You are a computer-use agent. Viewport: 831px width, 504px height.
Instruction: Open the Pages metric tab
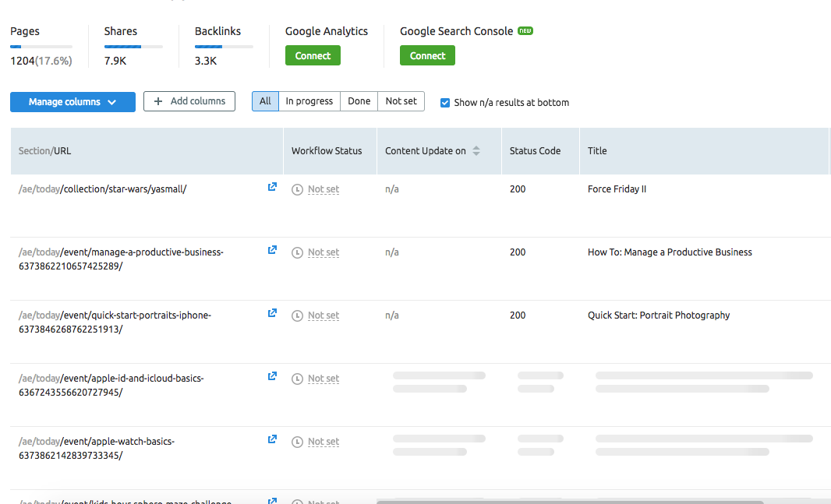[x=25, y=31]
